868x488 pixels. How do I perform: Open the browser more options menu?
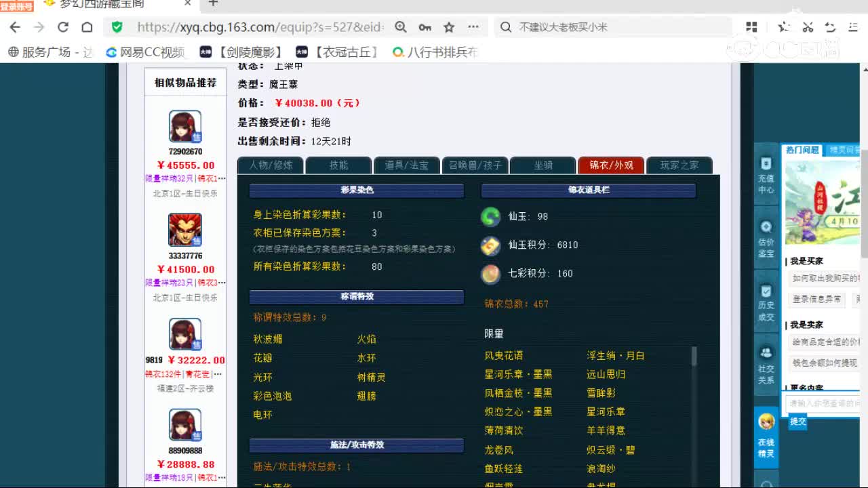[474, 27]
